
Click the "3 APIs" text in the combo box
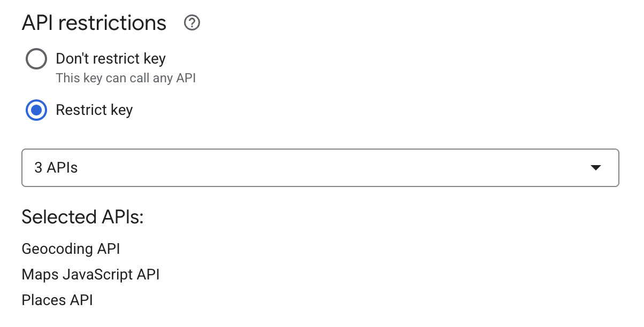click(x=56, y=168)
